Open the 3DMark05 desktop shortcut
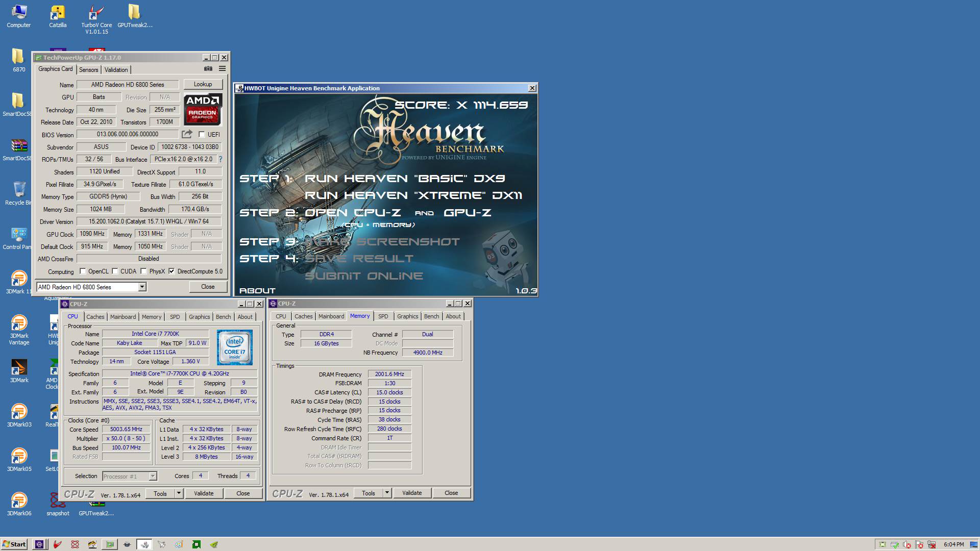The height and width of the screenshot is (551, 980). point(19,460)
